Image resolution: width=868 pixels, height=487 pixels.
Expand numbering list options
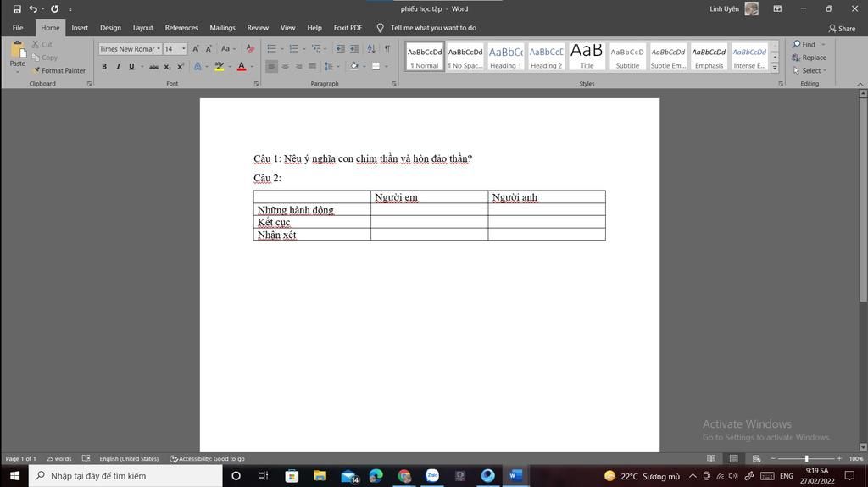coord(304,49)
